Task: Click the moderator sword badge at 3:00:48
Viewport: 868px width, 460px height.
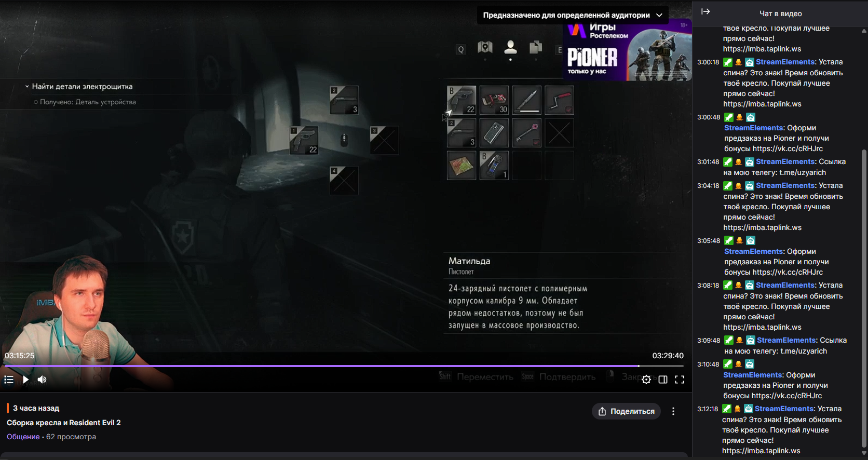Action: click(729, 117)
